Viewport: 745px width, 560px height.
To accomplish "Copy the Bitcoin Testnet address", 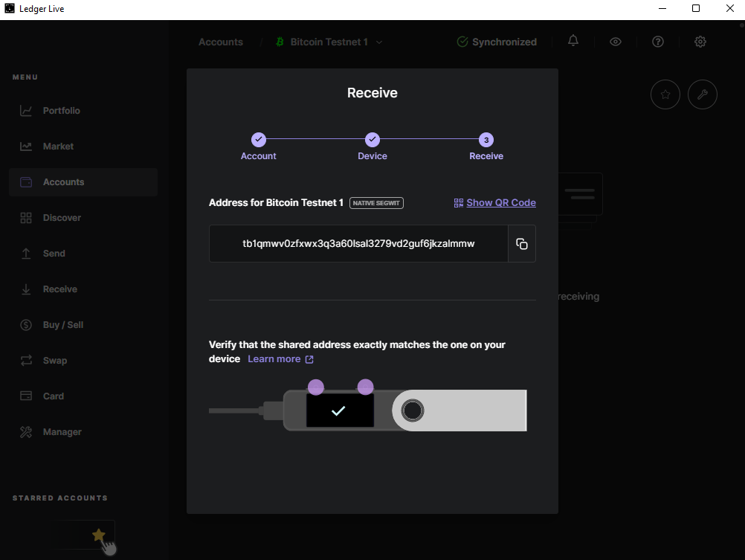I will point(522,244).
